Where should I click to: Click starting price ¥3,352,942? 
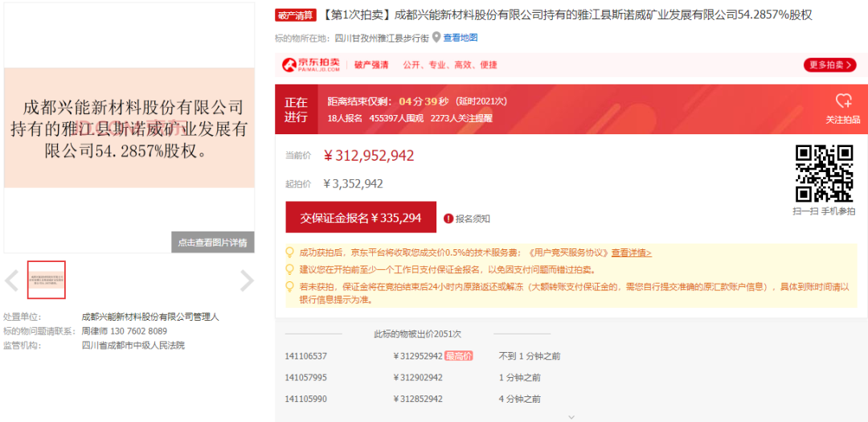(x=353, y=184)
